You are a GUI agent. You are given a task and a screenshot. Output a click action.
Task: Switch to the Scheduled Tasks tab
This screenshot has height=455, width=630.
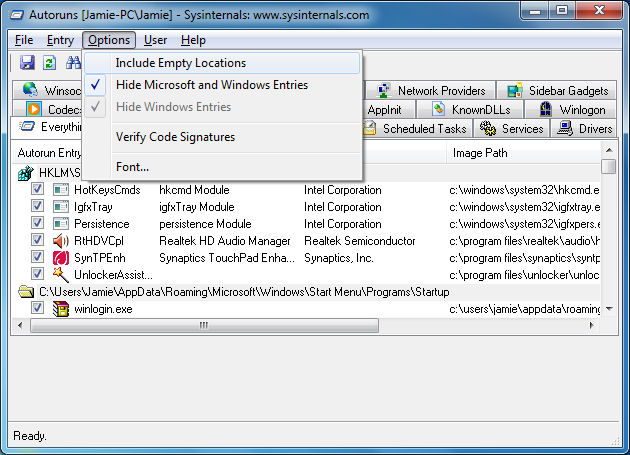pyautogui.click(x=416, y=129)
